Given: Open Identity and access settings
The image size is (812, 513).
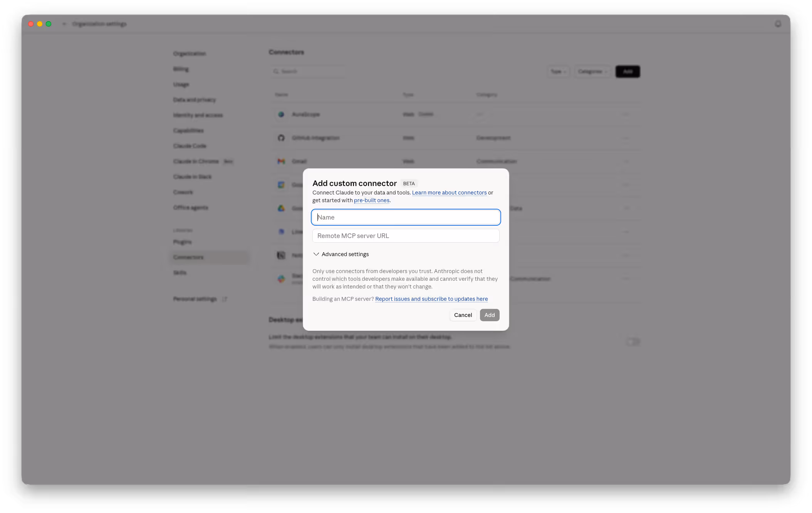Looking at the screenshot, I should [x=198, y=115].
